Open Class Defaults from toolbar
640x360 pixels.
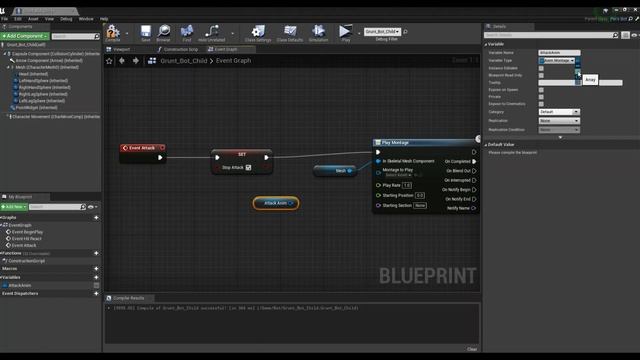click(x=290, y=33)
